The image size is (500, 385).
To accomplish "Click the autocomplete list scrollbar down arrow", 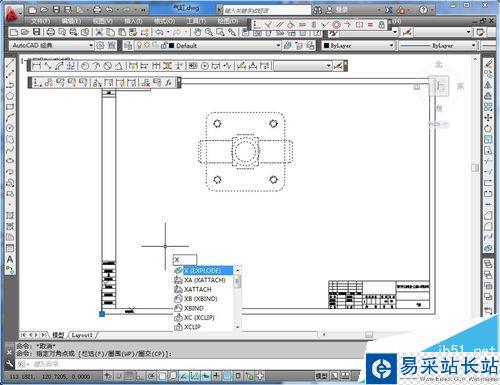I will pos(238,327).
